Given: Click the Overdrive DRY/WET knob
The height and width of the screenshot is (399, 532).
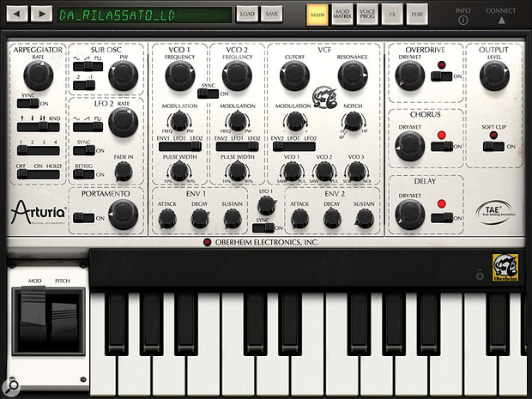Looking at the screenshot, I should click(410, 76).
